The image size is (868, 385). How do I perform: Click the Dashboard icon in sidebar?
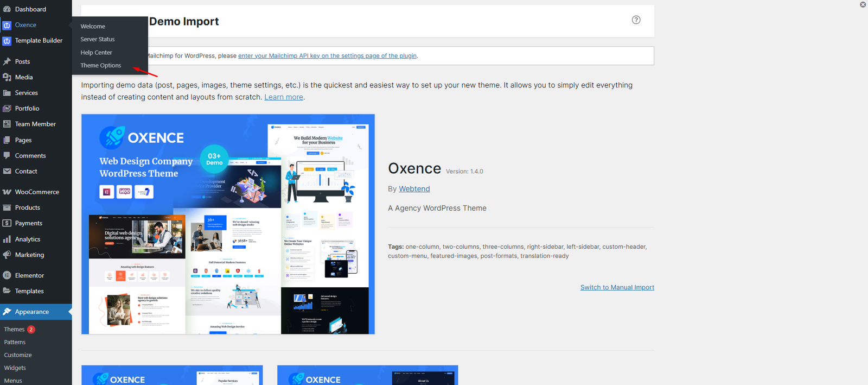click(7, 9)
